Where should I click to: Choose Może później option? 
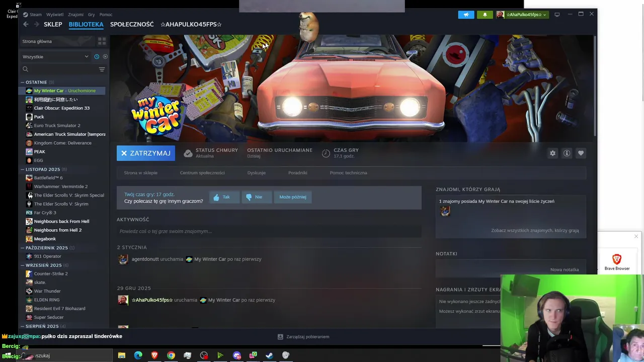(x=293, y=197)
